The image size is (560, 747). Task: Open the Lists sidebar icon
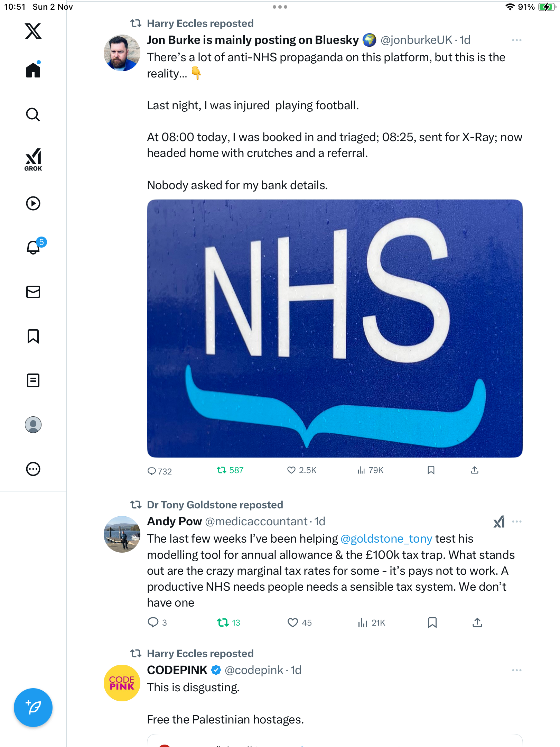point(33,380)
